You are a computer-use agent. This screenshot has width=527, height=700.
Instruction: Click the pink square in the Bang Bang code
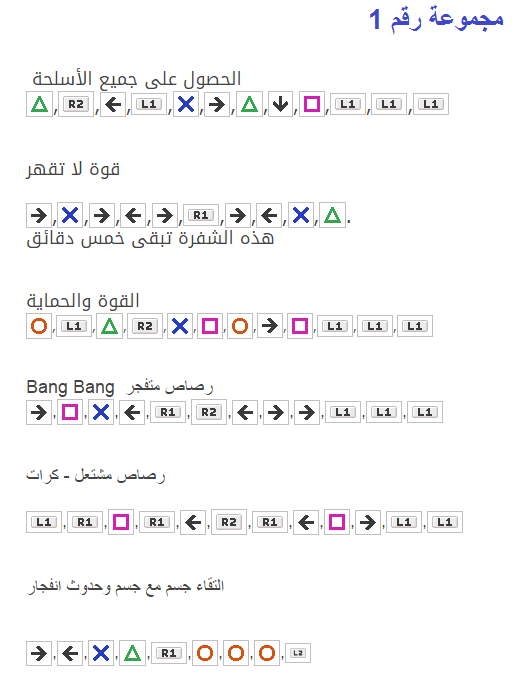coord(70,412)
